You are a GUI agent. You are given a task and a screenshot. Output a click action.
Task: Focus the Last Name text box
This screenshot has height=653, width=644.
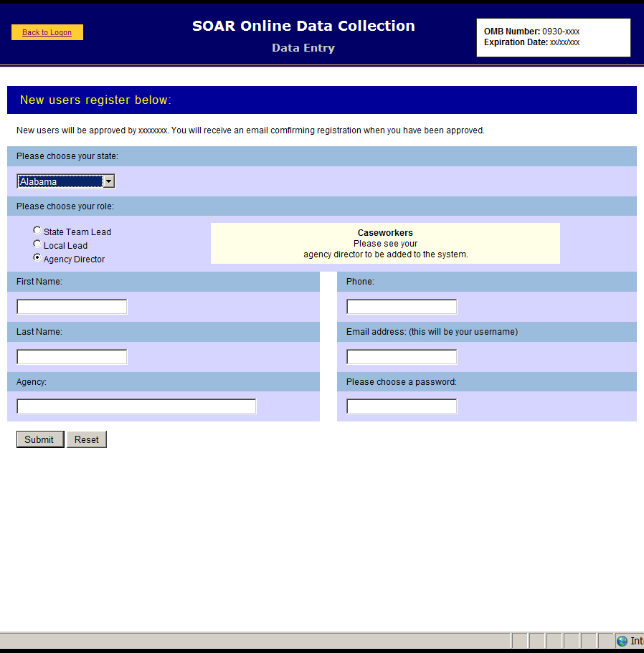point(72,357)
